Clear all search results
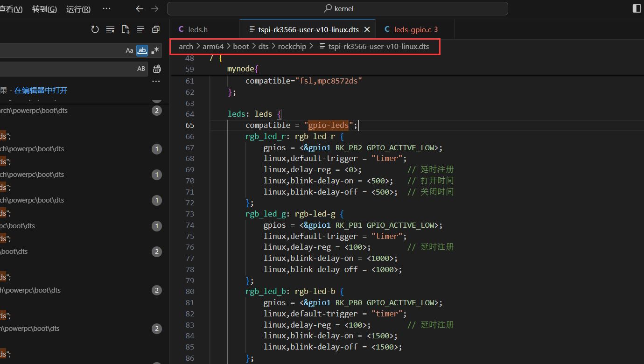 tap(110, 29)
